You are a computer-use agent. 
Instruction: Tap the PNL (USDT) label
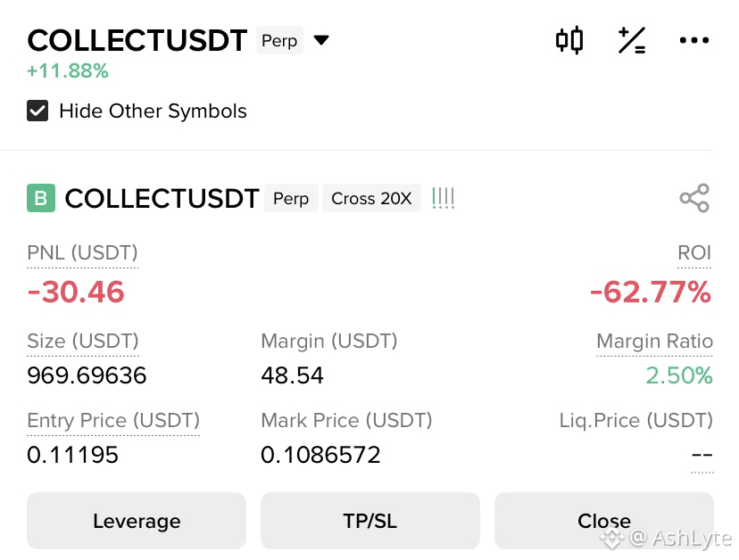[x=82, y=253]
